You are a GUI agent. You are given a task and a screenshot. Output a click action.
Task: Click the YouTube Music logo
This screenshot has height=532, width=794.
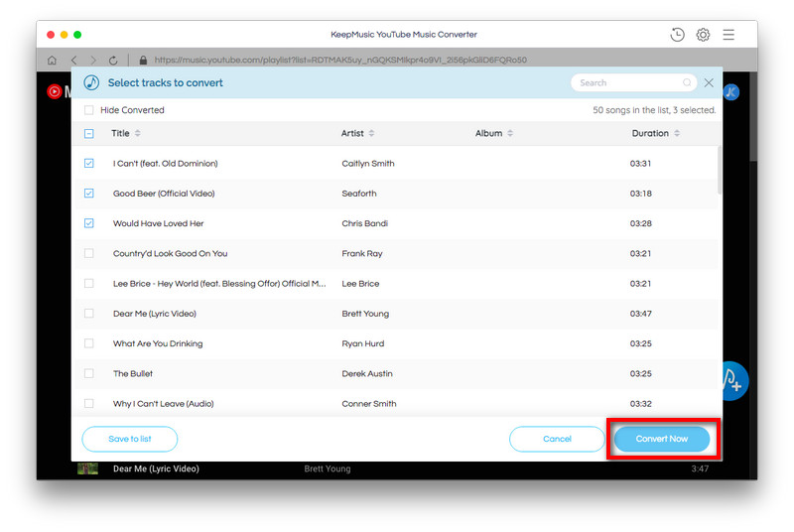(55, 91)
